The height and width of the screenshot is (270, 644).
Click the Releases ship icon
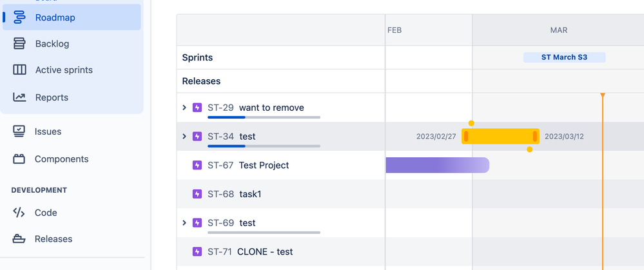(x=19, y=239)
